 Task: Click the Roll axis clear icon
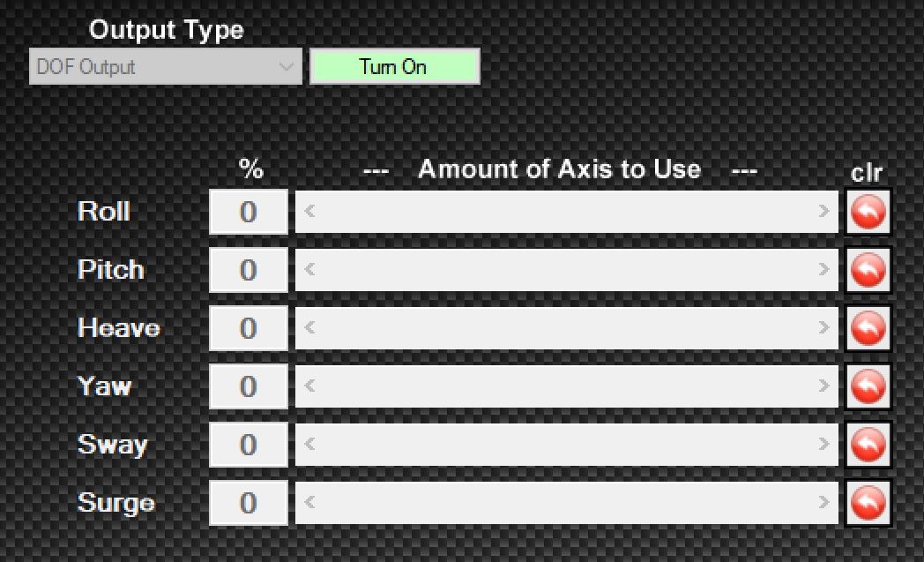click(x=868, y=212)
